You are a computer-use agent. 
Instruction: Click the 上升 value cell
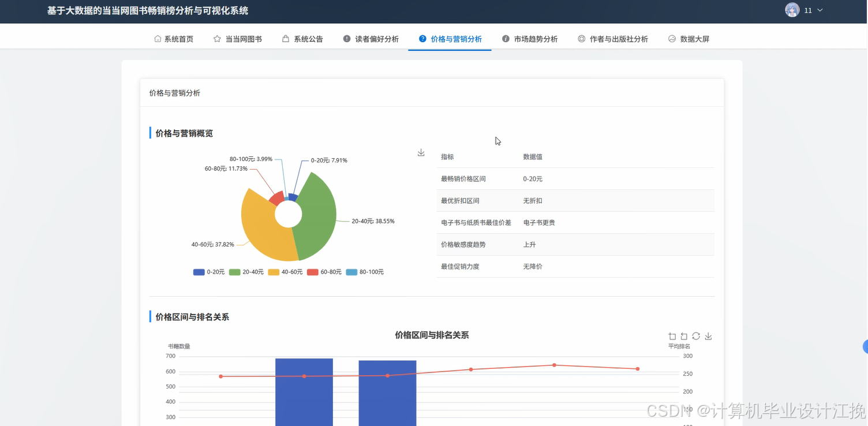[529, 245]
